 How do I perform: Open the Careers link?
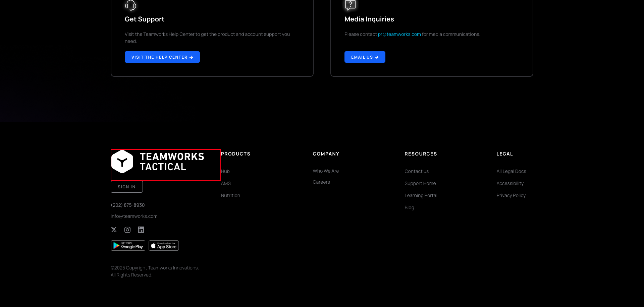[x=321, y=182]
